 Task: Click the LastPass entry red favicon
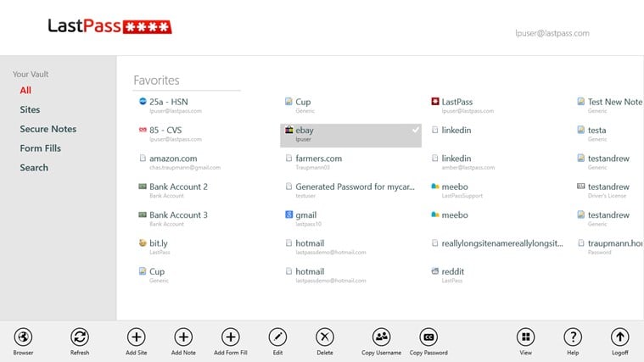point(435,101)
